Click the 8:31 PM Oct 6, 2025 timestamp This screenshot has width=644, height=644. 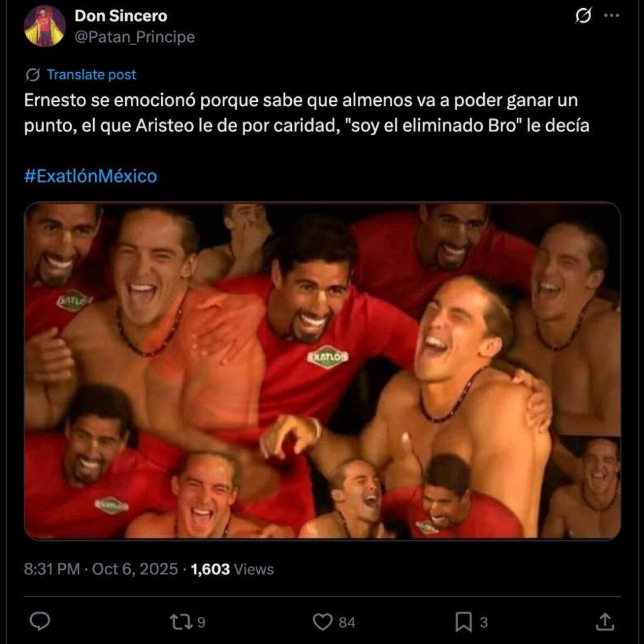101,569
